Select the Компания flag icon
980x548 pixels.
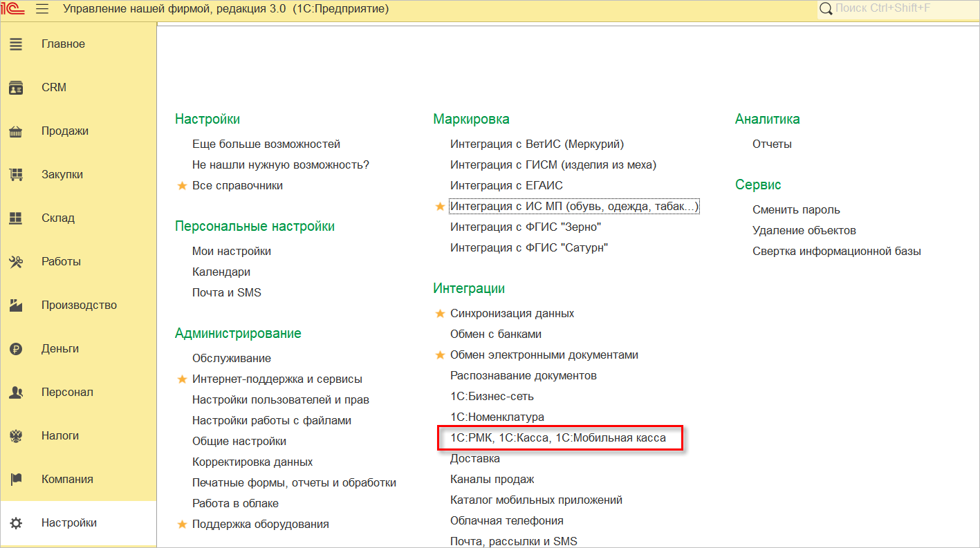[x=16, y=480]
